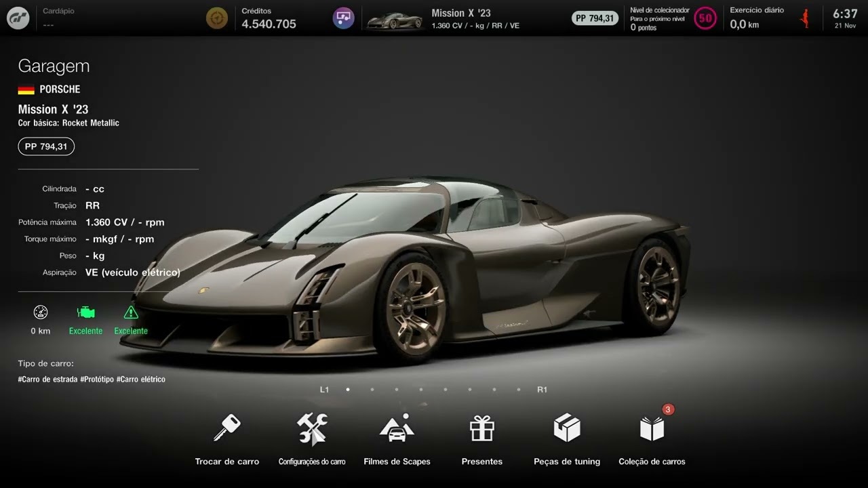Open Presentes gift box icon
The image size is (868, 488).
coord(482,428)
